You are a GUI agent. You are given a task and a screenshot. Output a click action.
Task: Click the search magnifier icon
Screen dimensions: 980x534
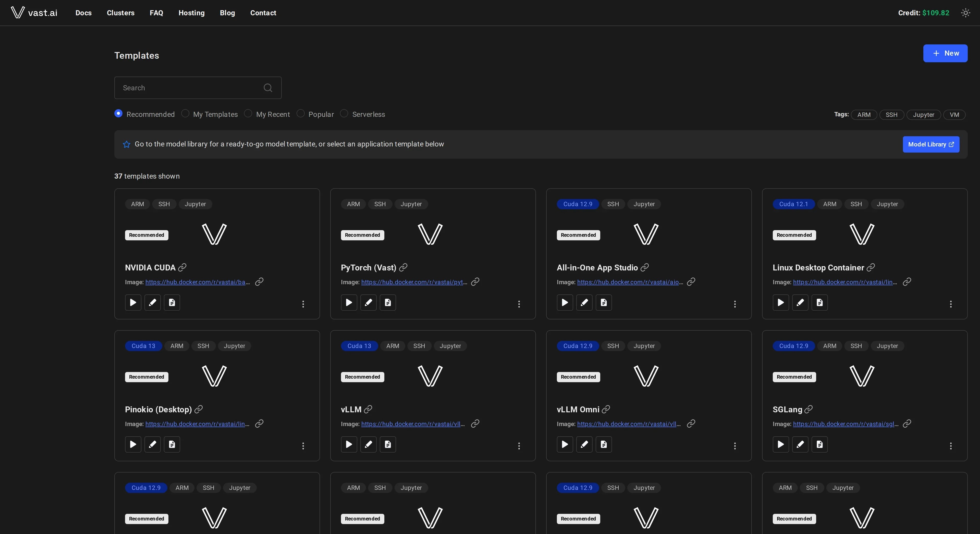click(268, 88)
